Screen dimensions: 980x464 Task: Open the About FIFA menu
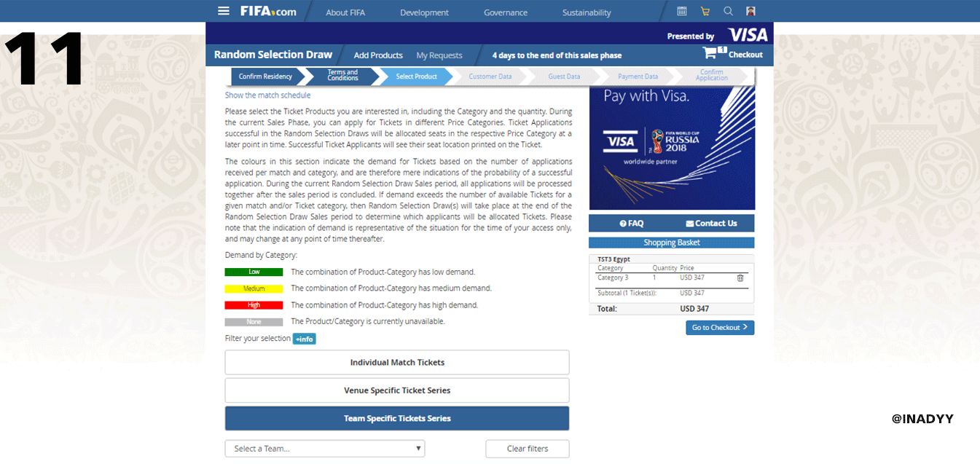pos(347,12)
